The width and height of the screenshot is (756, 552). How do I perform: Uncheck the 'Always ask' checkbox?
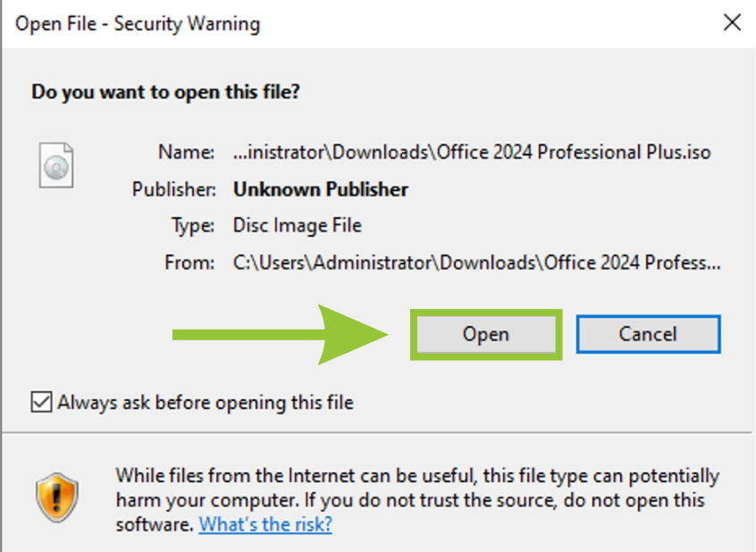point(41,402)
